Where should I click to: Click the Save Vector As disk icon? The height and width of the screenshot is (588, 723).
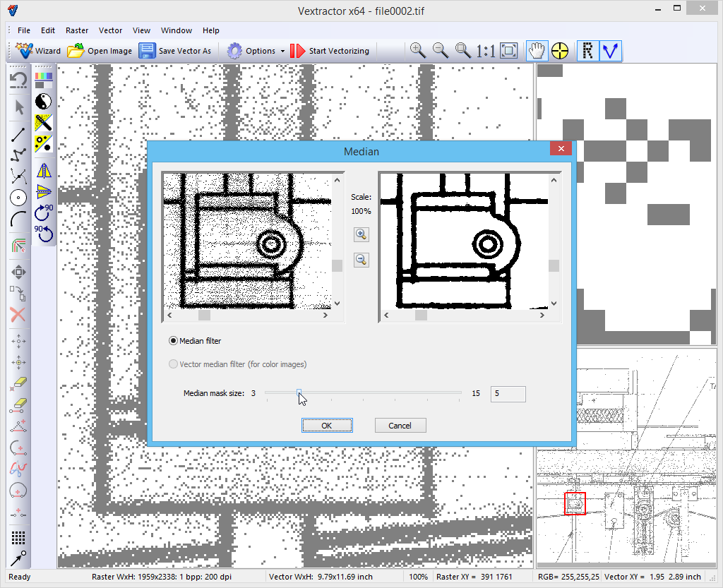[x=147, y=51]
